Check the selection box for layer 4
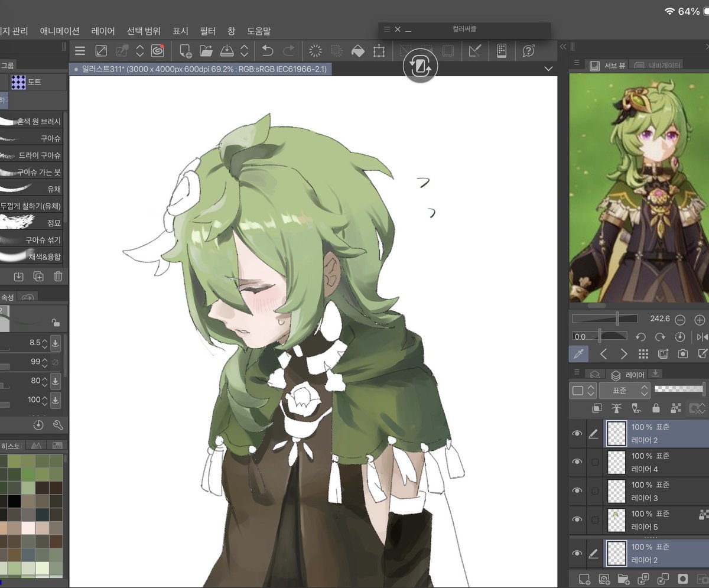Image resolution: width=709 pixels, height=588 pixels. point(595,462)
